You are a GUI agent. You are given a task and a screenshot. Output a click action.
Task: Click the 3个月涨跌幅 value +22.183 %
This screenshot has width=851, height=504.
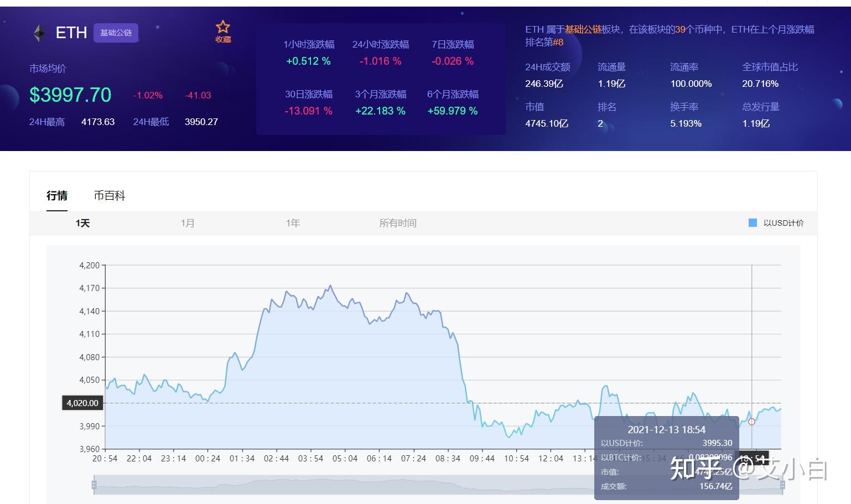[380, 111]
